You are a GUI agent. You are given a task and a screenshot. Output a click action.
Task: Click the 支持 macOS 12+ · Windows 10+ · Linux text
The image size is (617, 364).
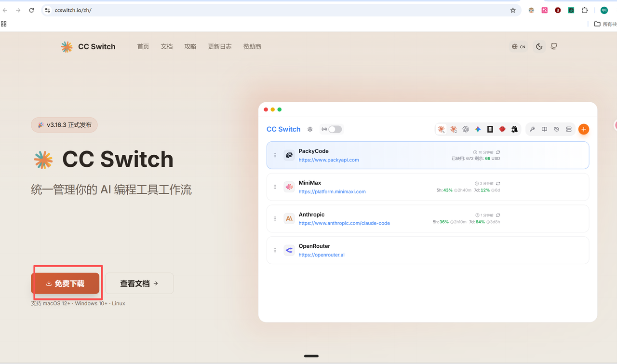coord(78,303)
